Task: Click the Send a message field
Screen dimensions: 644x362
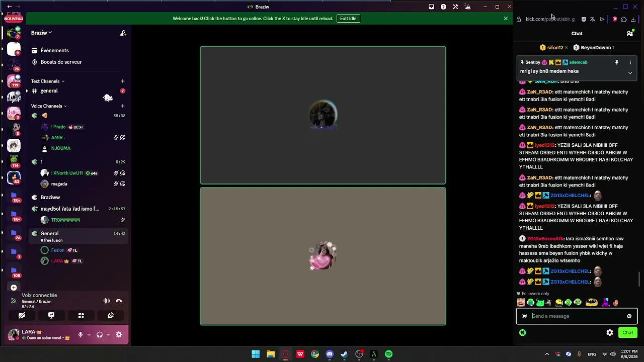Action: [x=577, y=316]
